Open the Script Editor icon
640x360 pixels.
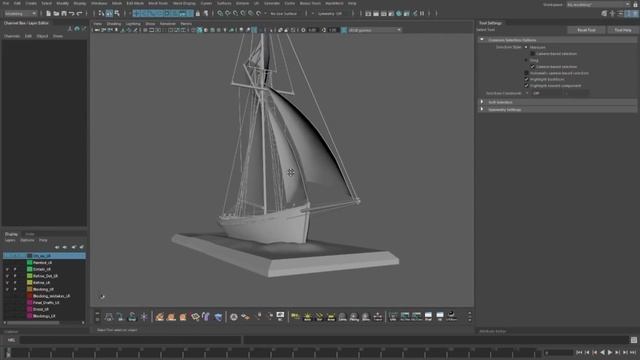(x=633, y=340)
